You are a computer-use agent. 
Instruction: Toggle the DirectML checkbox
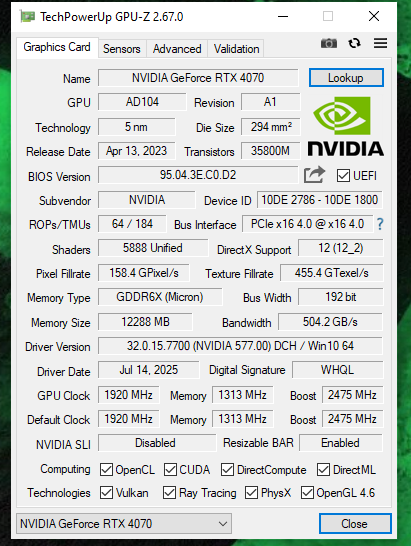pyautogui.click(x=323, y=469)
